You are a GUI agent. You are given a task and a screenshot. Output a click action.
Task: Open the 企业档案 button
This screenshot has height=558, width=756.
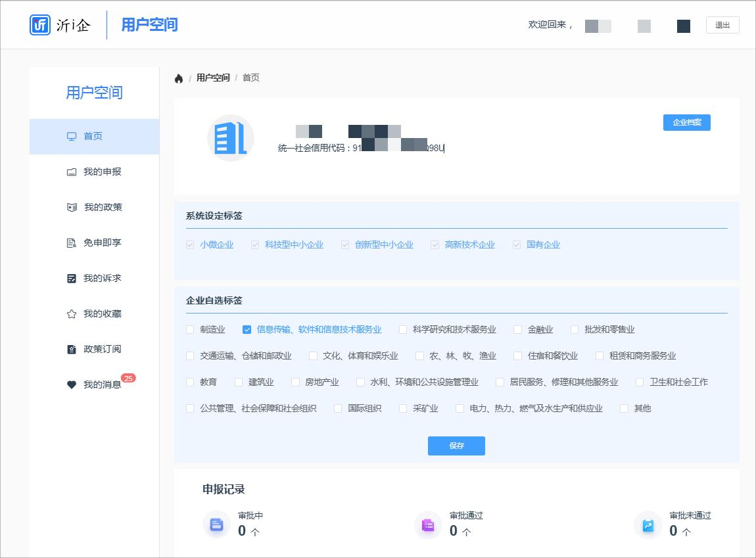pyautogui.click(x=686, y=123)
